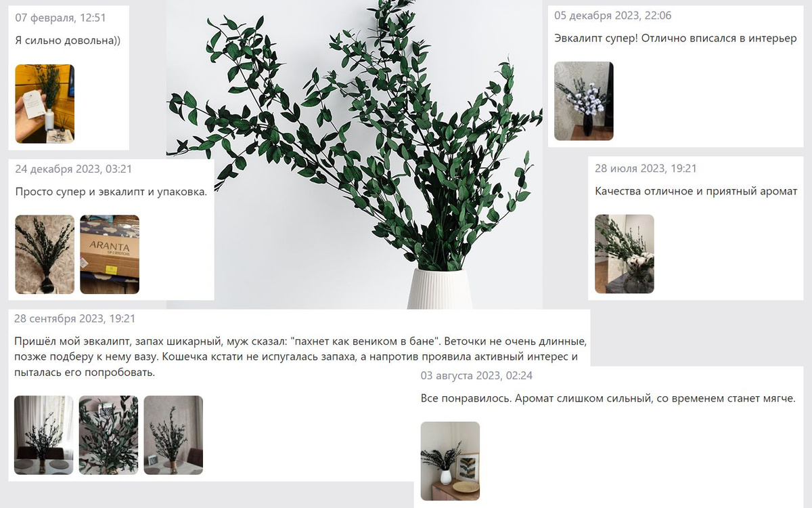Click the date 28 июля 2023, 19:21
This screenshot has height=508, width=812.
click(x=646, y=168)
